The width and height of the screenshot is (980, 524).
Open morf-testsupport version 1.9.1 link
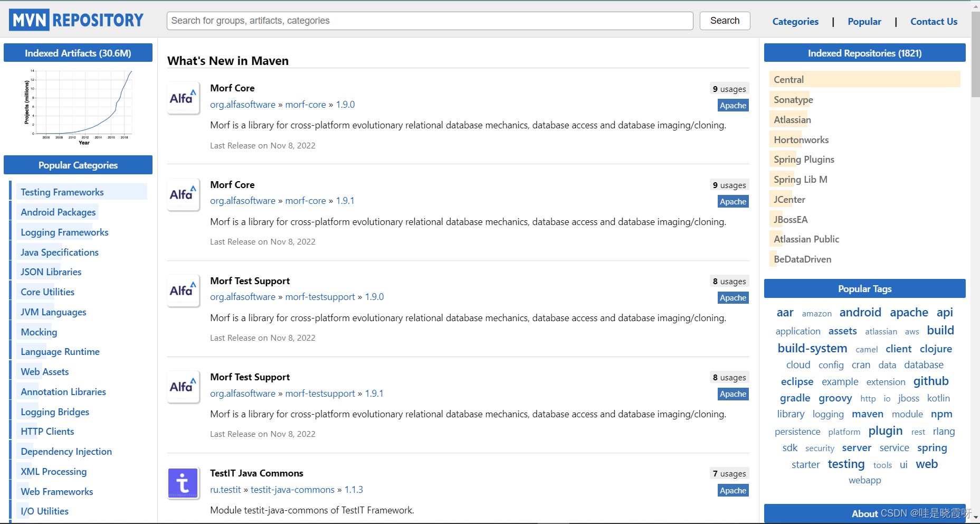pos(374,394)
